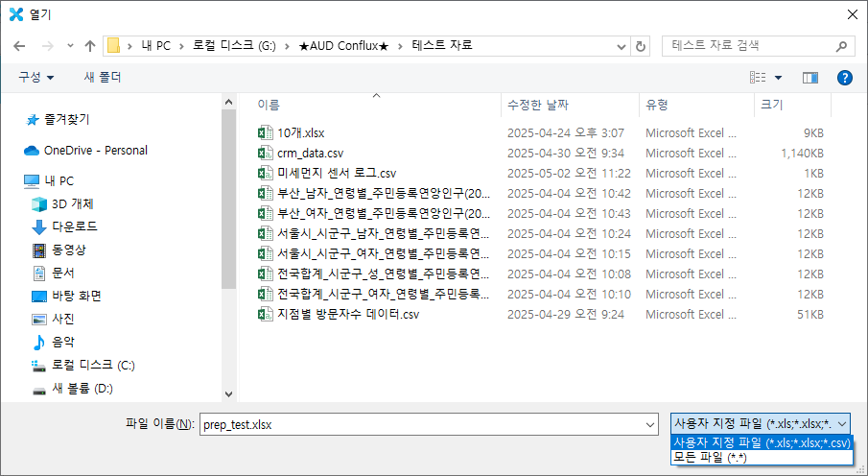Expand view options dropdown arrow
Image resolution: width=868 pixels, height=476 pixels.
coord(778,78)
